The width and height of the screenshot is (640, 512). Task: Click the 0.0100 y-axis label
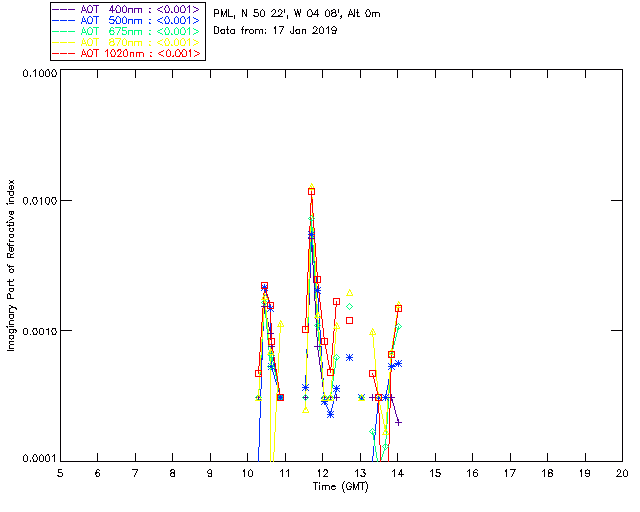pos(39,201)
